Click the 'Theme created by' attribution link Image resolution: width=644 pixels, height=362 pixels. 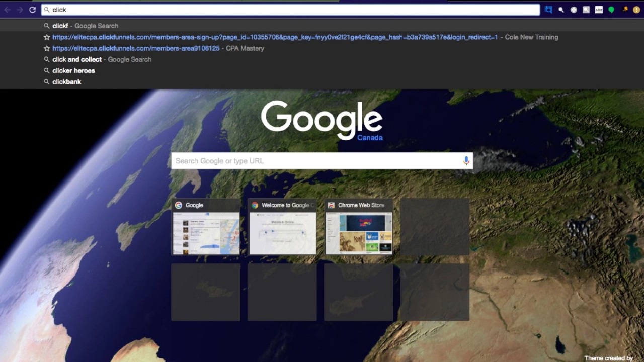(x=609, y=358)
